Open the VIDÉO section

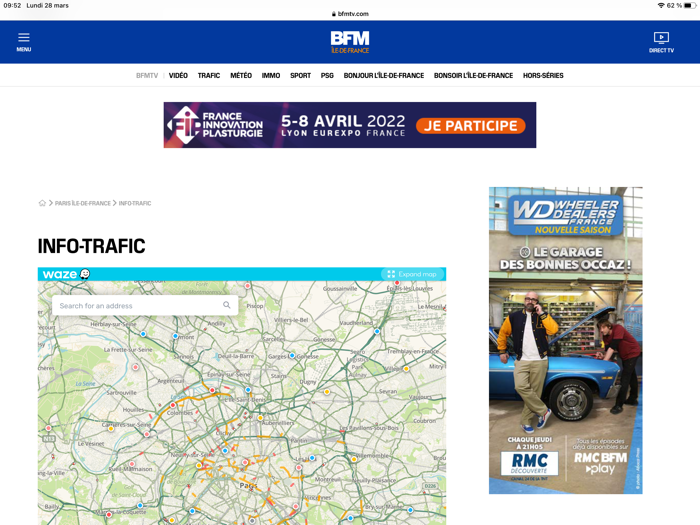click(x=178, y=75)
